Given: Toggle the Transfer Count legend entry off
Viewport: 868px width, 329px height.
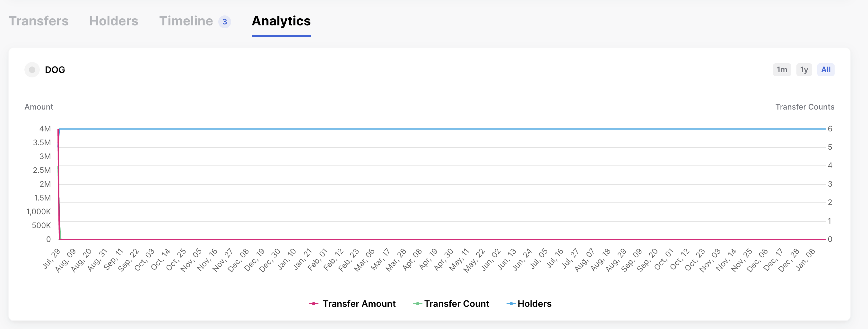Looking at the screenshot, I should 456,303.
